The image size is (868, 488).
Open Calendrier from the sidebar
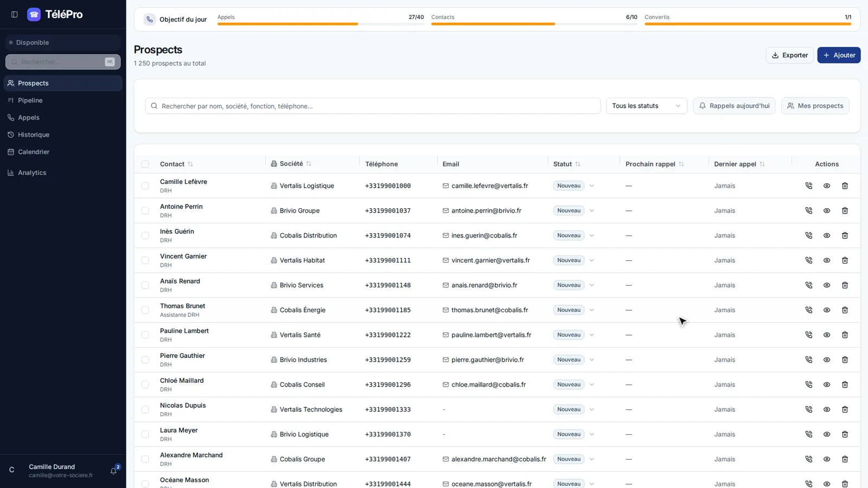tap(63, 152)
